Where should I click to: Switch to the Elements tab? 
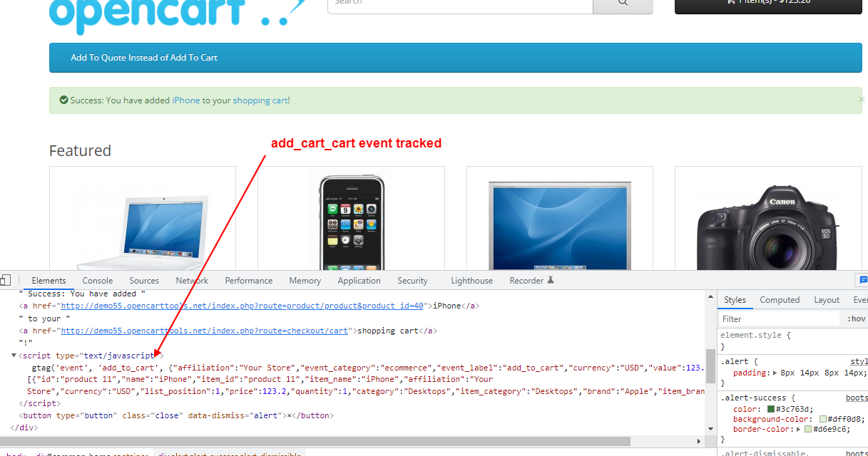coord(48,281)
